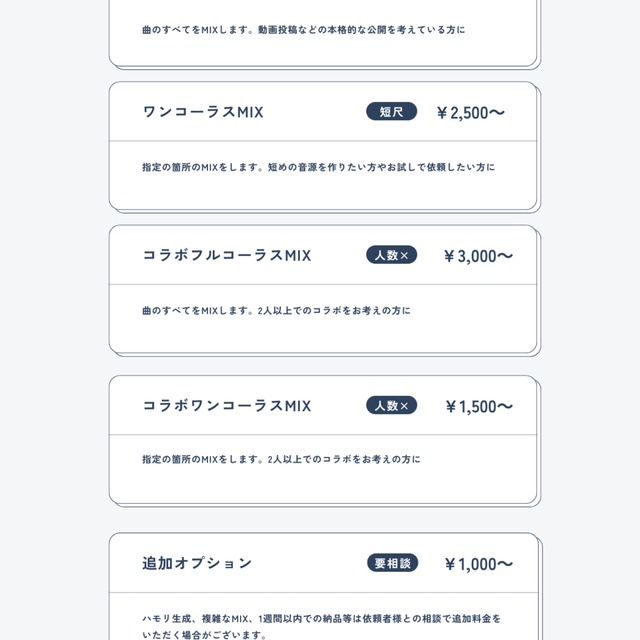Viewport: 640px width, 640px height.
Task: Select the ￥1,500〜 price
Action: 478,407
